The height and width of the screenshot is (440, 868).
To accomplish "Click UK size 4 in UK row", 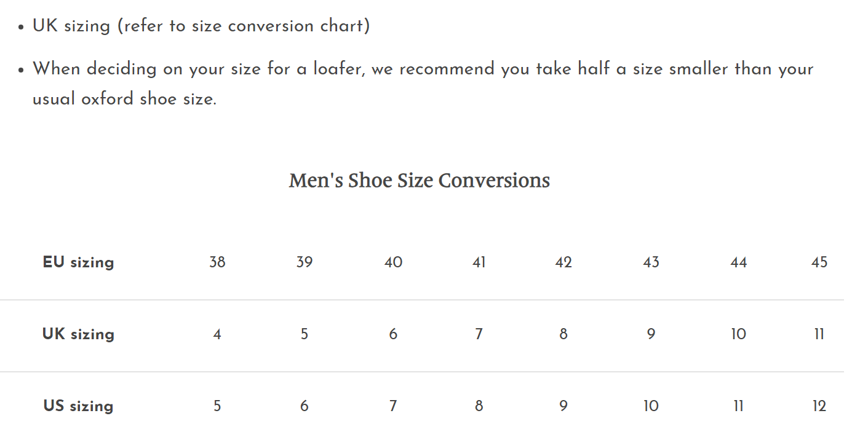I will [217, 334].
